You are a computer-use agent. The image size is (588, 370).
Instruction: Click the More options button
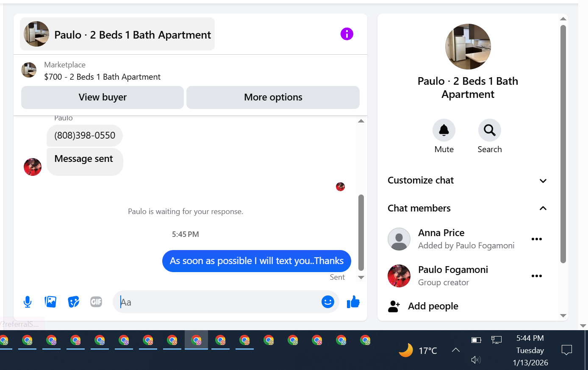pyautogui.click(x=273, y=97)
